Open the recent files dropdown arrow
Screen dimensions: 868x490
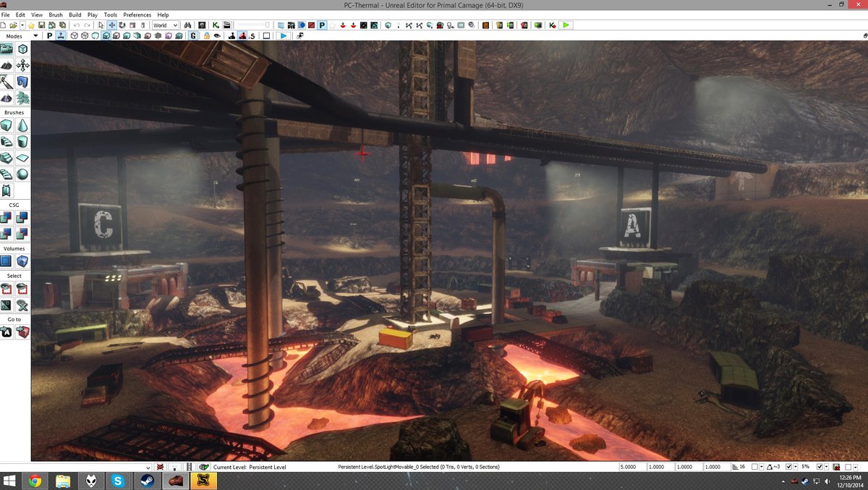pos(22,25)
